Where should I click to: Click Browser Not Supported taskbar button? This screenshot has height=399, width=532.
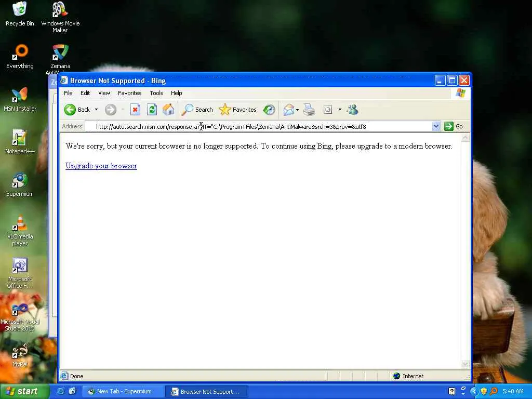206,391
